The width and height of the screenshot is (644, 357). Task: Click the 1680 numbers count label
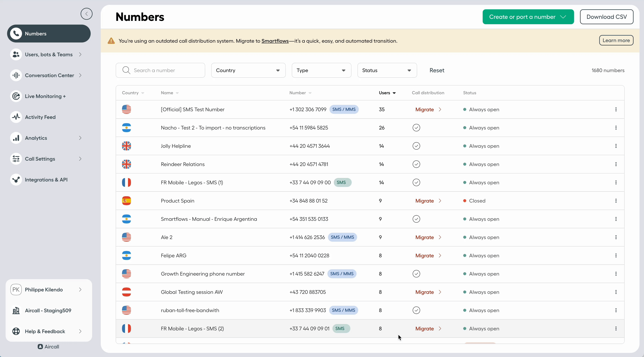coord(608,70)
